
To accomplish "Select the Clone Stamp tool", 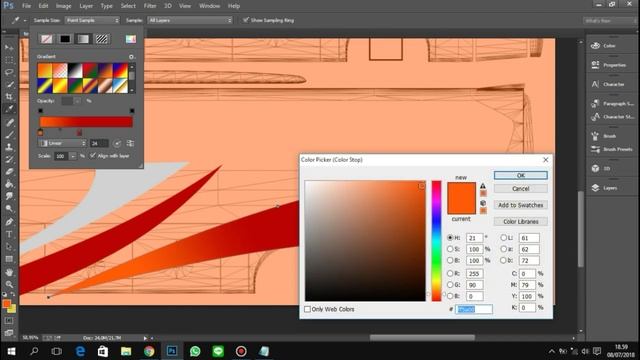I will click(x=9, y=147).
